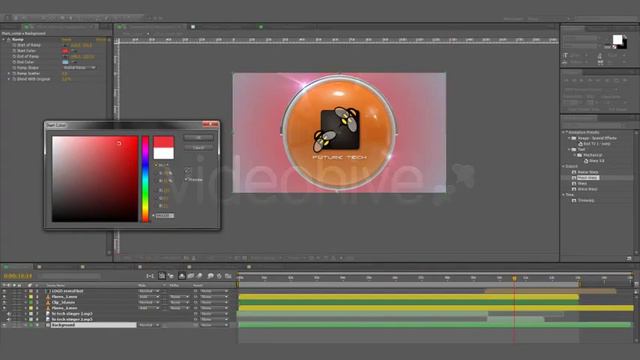Screen dimensions: 640x360
Task: Expand Blend With Original property
Action: 9,79
